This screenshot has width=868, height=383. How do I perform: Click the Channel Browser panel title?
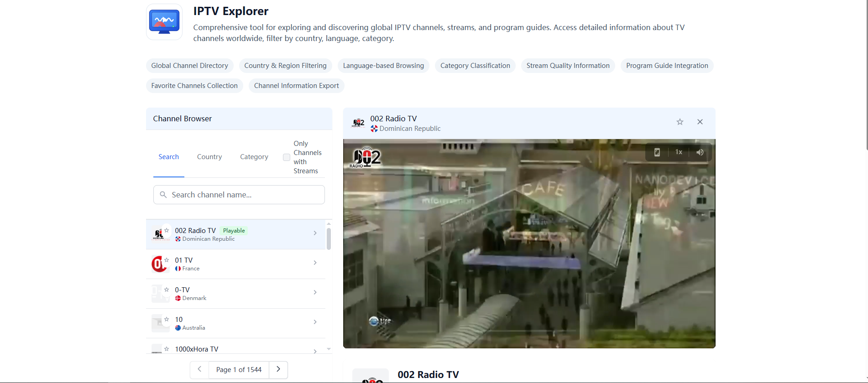[183, 119]
